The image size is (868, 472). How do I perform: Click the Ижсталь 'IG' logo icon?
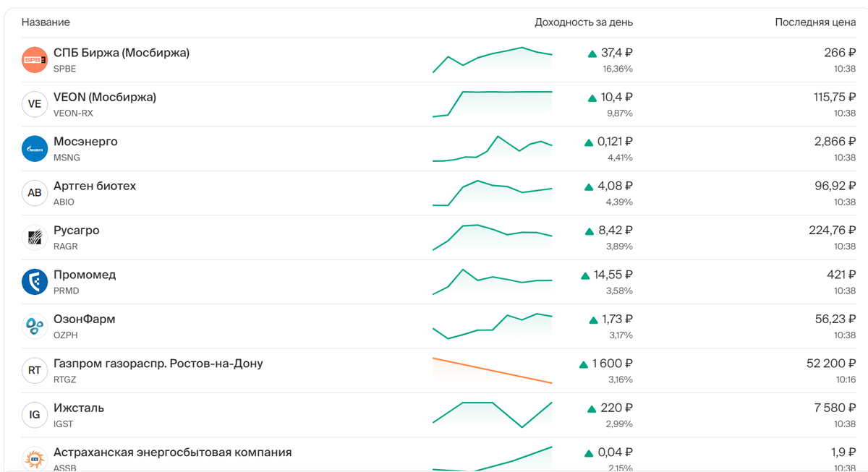click(x=34, y=415)
